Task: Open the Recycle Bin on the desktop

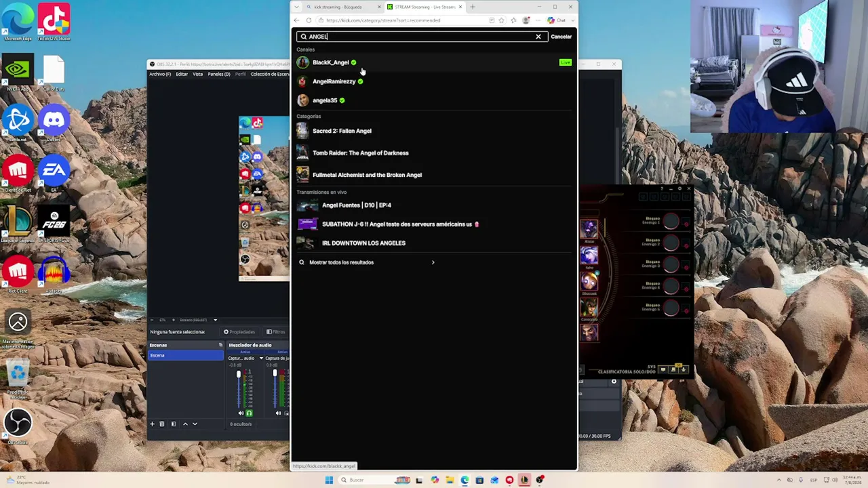Action: [18, 377]
